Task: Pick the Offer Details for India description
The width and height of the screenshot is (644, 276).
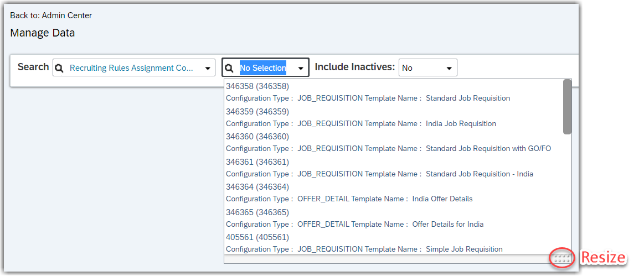Action: coord(354,225)
